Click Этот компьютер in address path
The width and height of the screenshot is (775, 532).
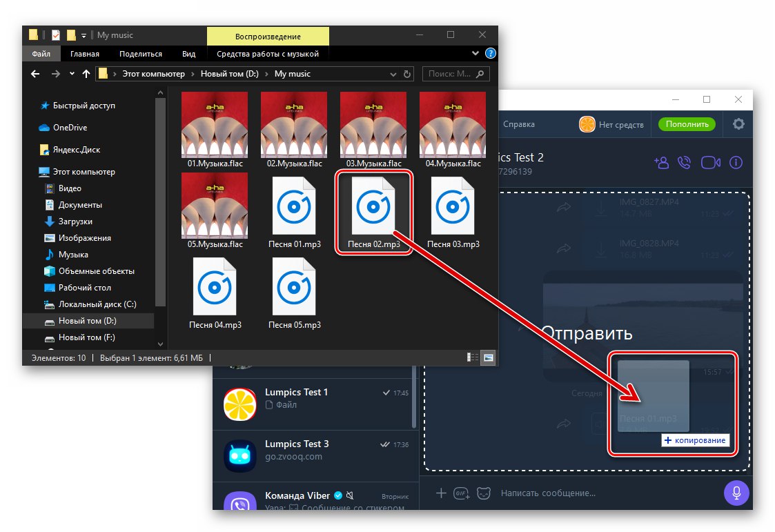153,74
